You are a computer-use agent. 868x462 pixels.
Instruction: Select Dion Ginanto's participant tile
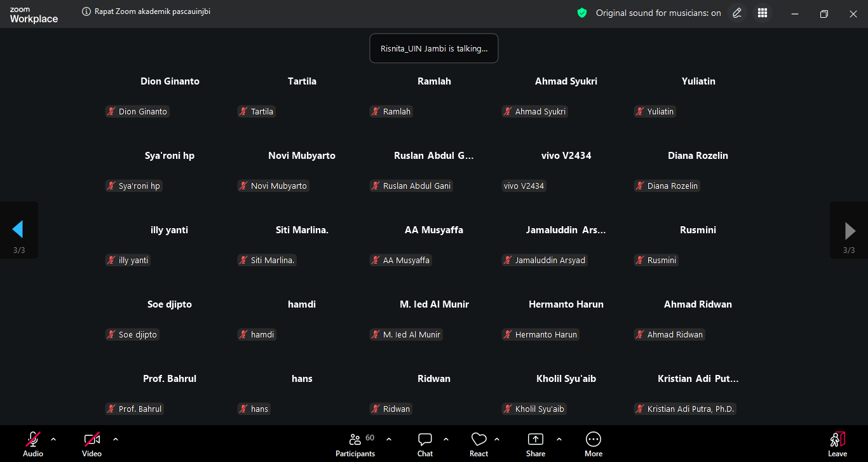pos(170,95)
